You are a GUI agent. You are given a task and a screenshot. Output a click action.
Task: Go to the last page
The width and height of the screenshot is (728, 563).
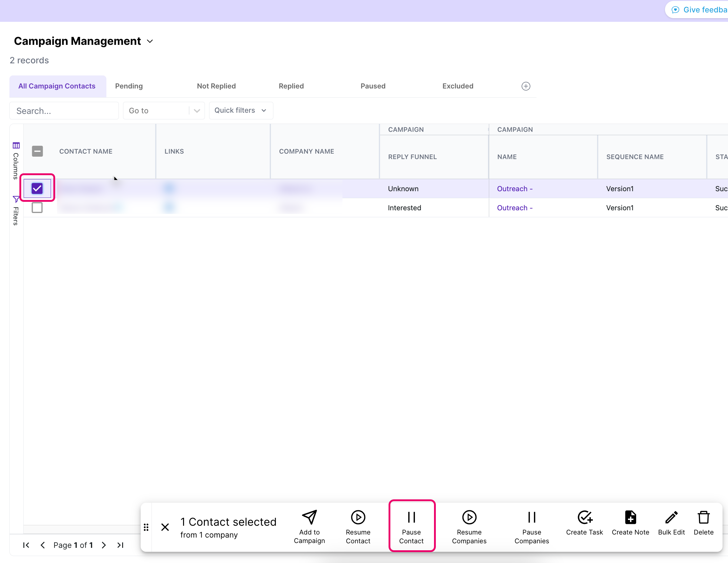(120, 545)
